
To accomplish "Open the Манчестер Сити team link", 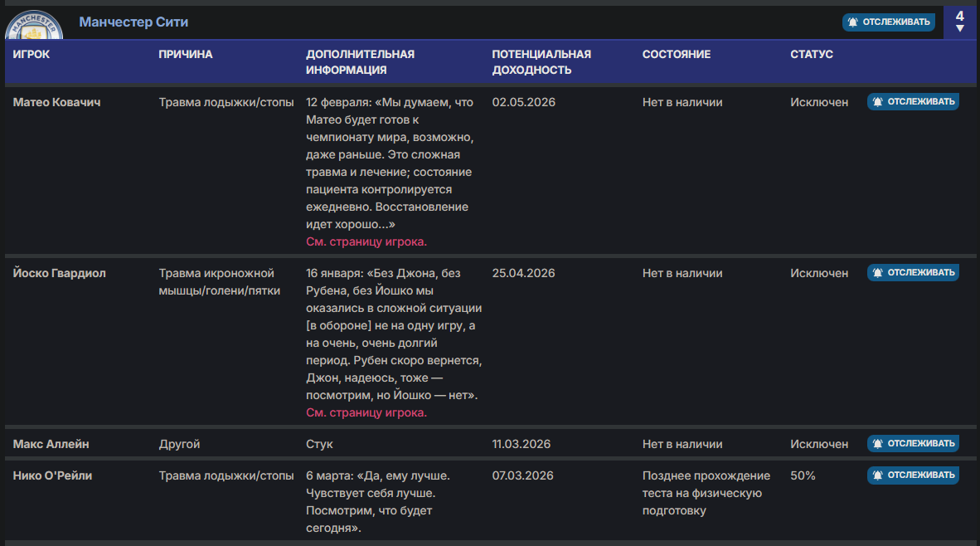I will coord(133,22).
